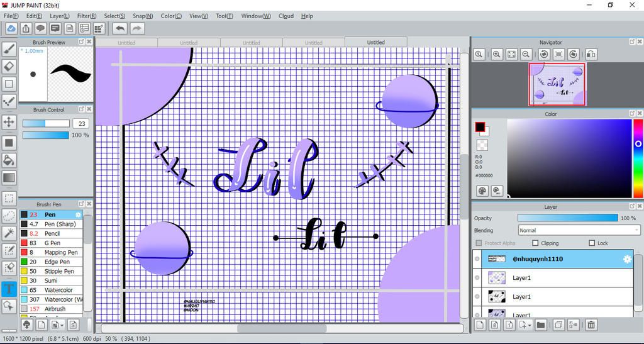Select the Text tool
Screen dimensions: 644x344
(x=9, y=289)
